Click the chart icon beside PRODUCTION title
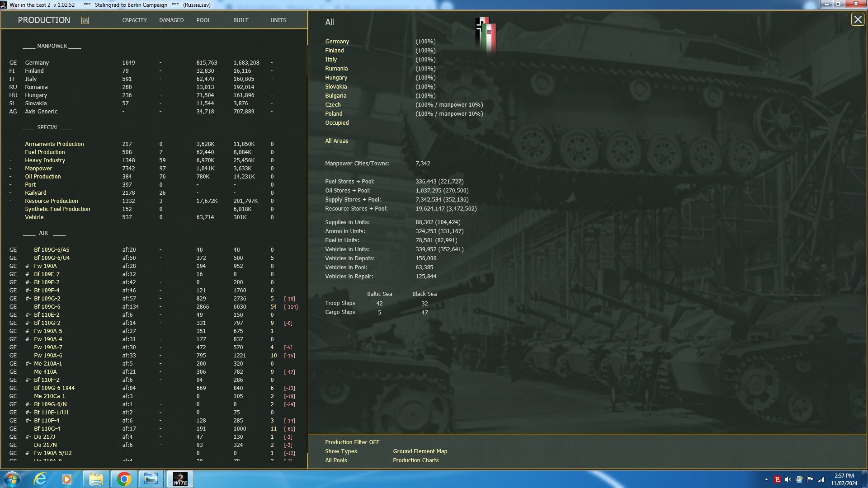 [85, 20]
